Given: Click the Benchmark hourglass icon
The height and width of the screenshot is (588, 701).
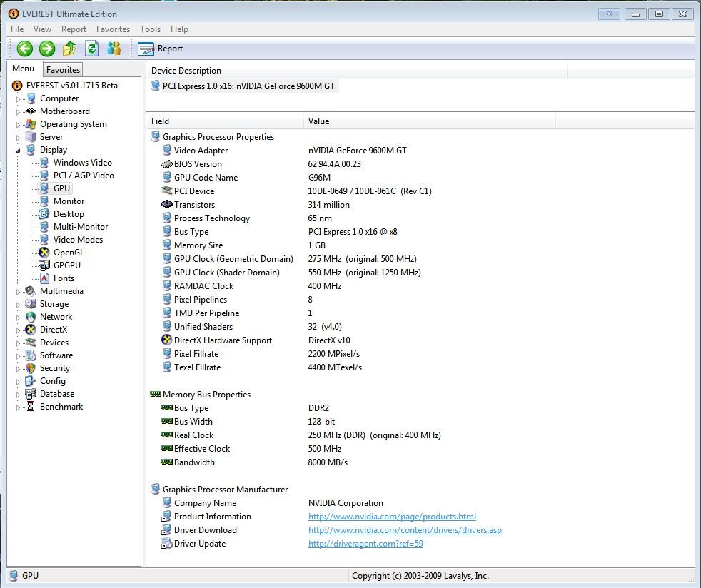Looking at the screenshot, I should [x=31, y=407].
